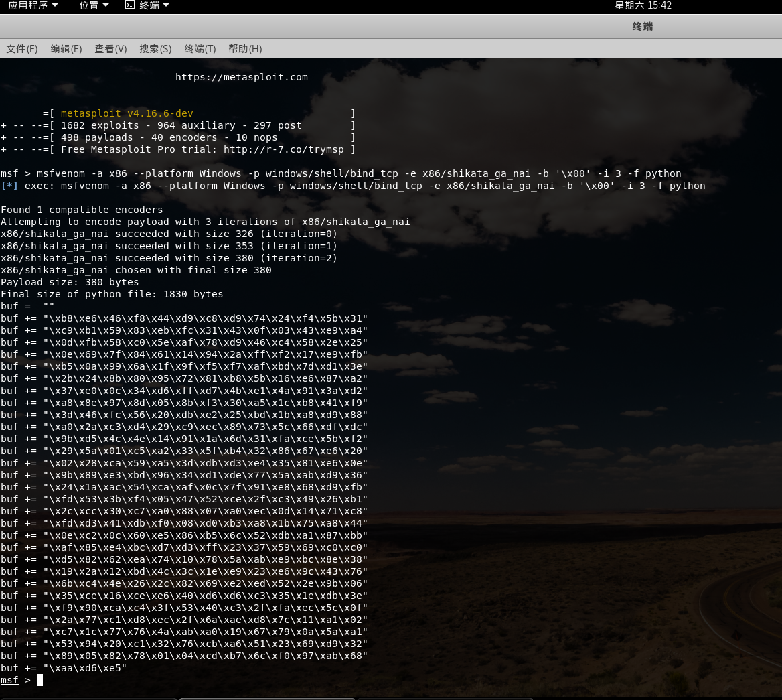The image size is (782, 700).
Task: Click the 'size 353 (iteration=1)' line
Action: coord(169,246)
